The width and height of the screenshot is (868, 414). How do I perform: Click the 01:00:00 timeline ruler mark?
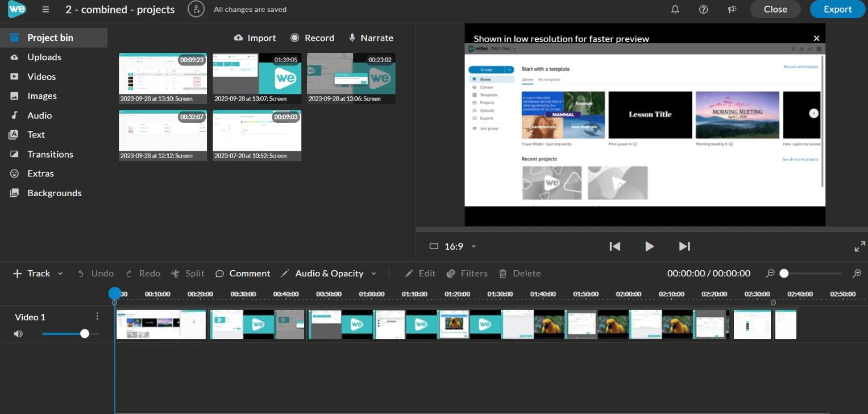click(372, 294)
